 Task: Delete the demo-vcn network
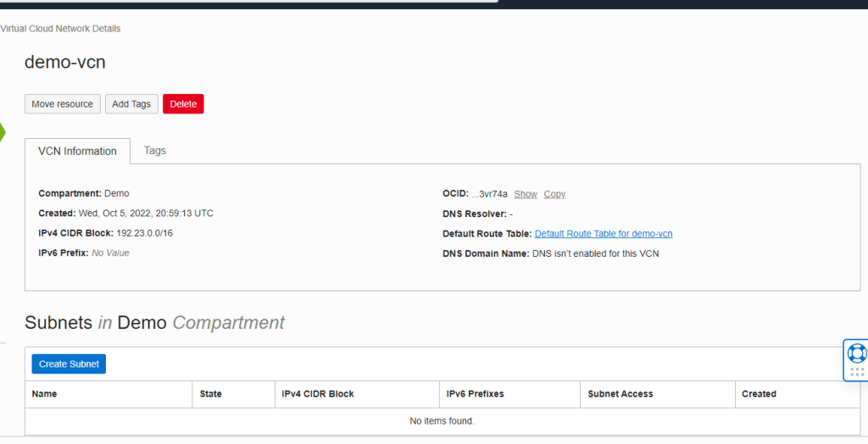(183, 104)
